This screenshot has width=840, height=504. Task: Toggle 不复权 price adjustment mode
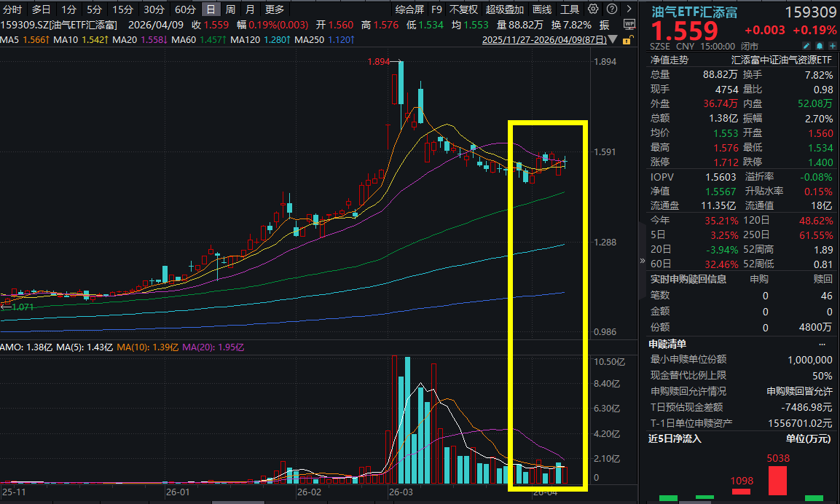click(x=463, y=9)
